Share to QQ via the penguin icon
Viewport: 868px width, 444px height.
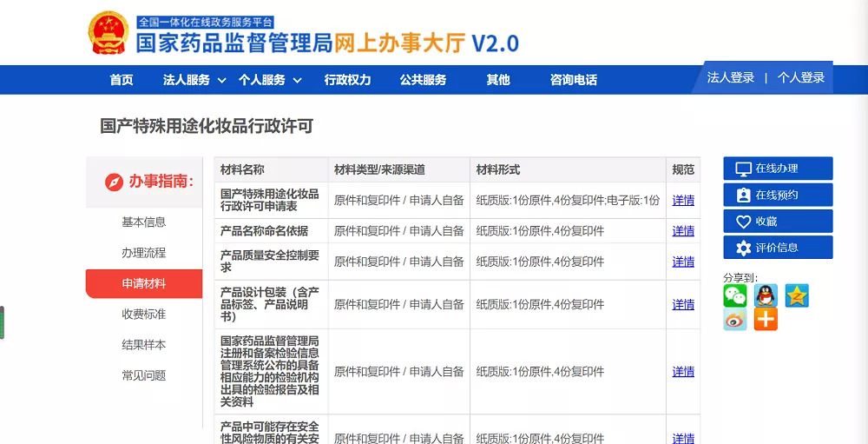pyautogui.click(x=766, y=295)
